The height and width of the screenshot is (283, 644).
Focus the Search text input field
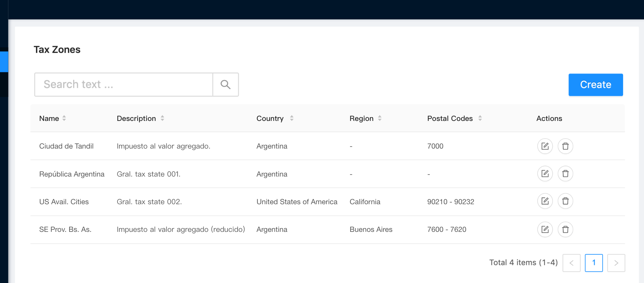pyautogui.click(x=124, y=85)
